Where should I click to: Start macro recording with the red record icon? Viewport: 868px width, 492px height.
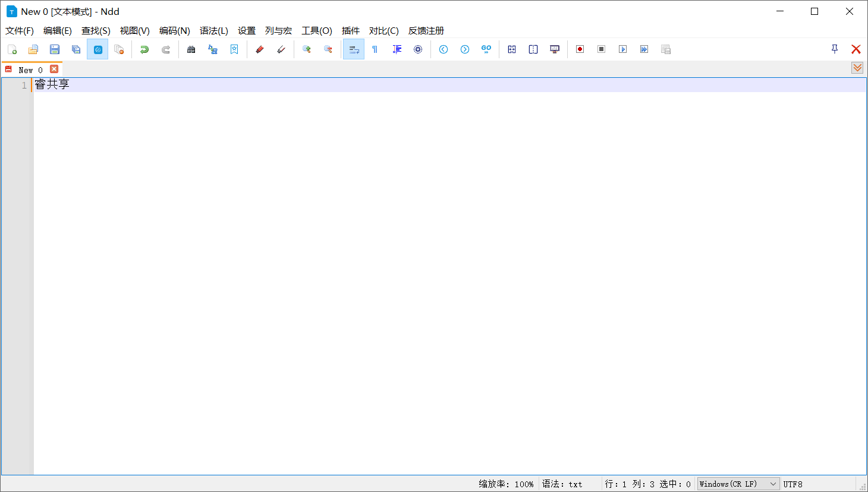[580, 49]
